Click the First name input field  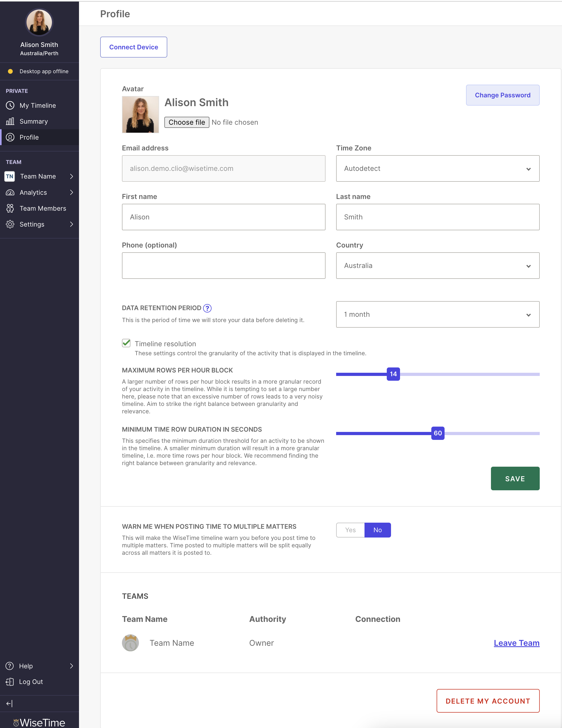[223, 217]
